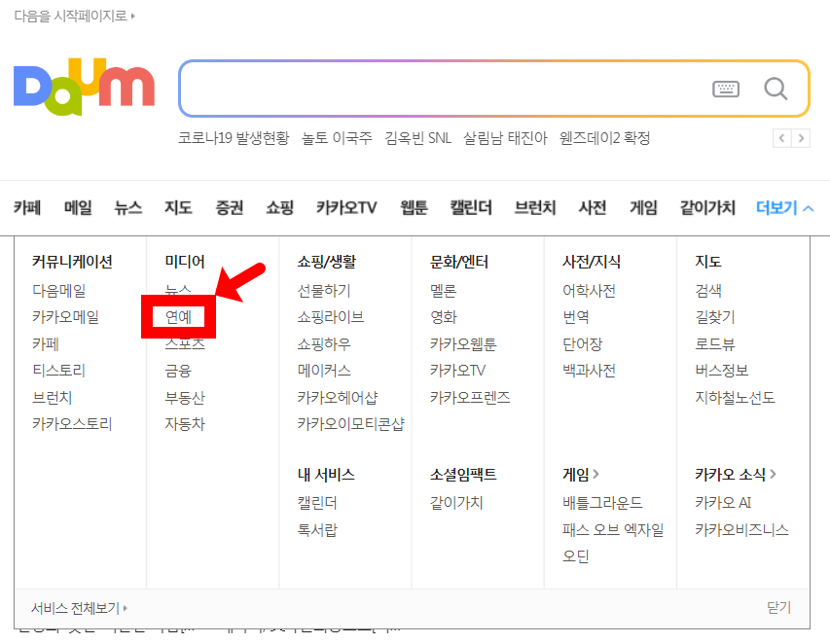Open 카페 in the top navigation
This screenshot has height=644, width=830.
tap(27, 208)
